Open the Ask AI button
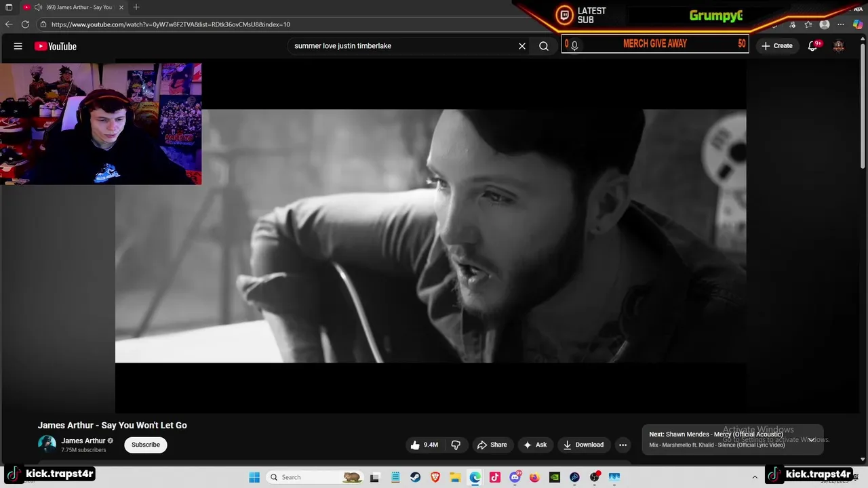The image size is (868, 488). [x=535, y=445]
